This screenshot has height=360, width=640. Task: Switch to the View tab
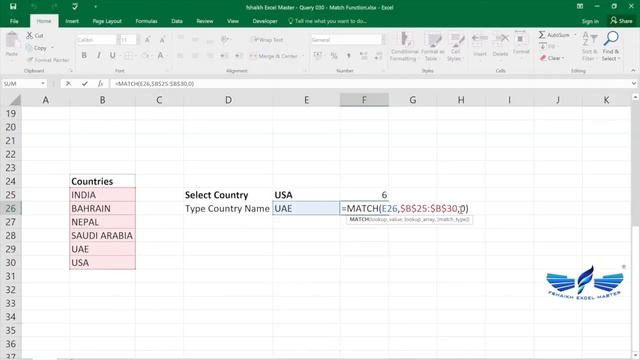point(233,21)
